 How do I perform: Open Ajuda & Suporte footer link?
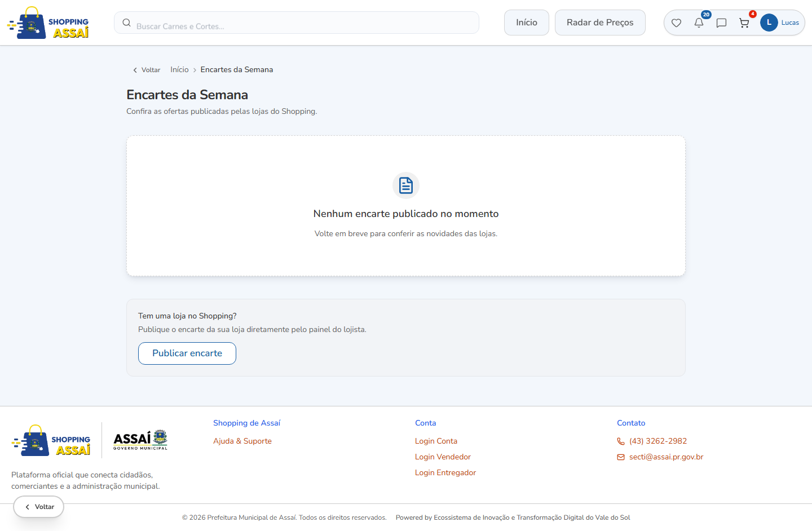point(242,441)
